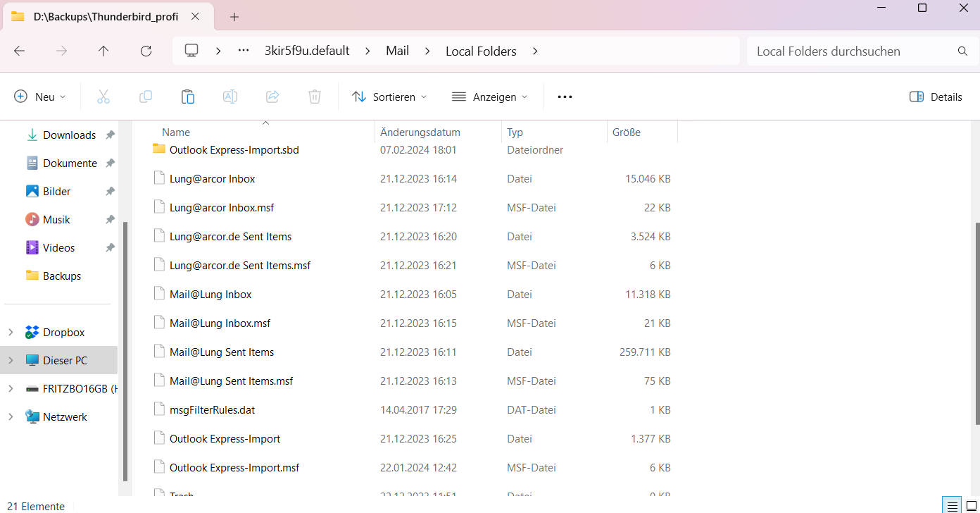Screen dimensions: 980x513
Task: Click the Paste clipboard icon
Action: click(x=188, y=97)
